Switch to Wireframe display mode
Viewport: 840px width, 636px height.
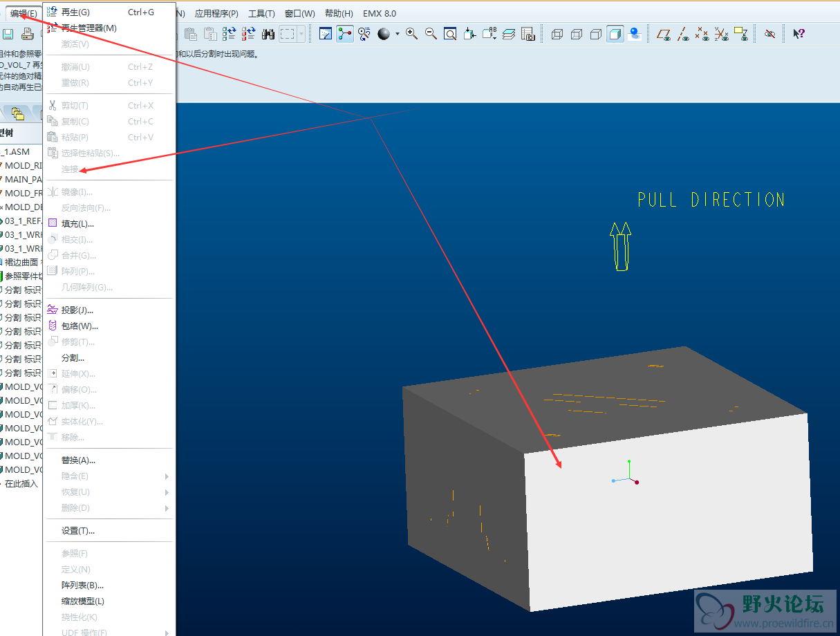click(557, 34)
